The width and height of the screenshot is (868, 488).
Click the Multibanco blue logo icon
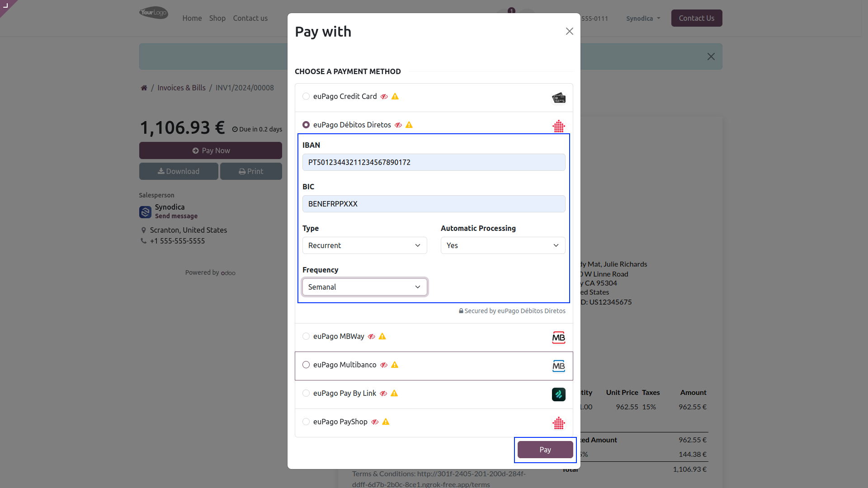click(559, 366)
